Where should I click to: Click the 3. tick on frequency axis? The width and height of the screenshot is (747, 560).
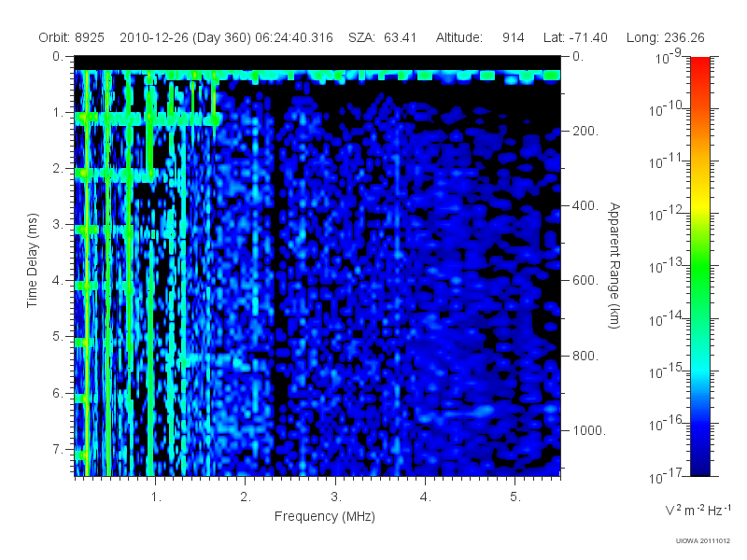coord(336,497)
